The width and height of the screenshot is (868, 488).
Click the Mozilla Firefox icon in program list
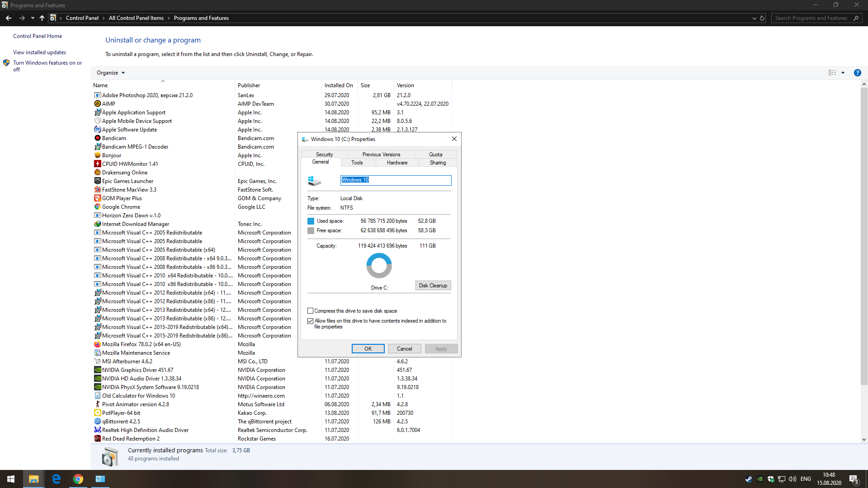[x=97, y=344]
